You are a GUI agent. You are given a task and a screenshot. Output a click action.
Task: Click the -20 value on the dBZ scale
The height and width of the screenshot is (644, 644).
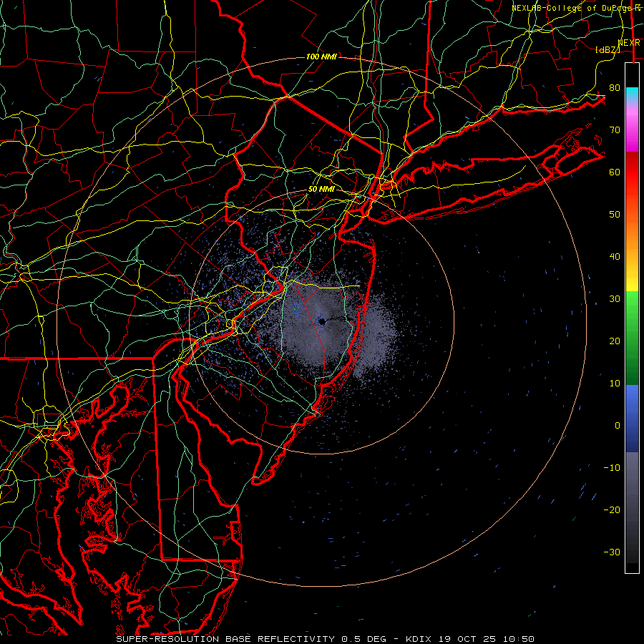click(612, 510)
